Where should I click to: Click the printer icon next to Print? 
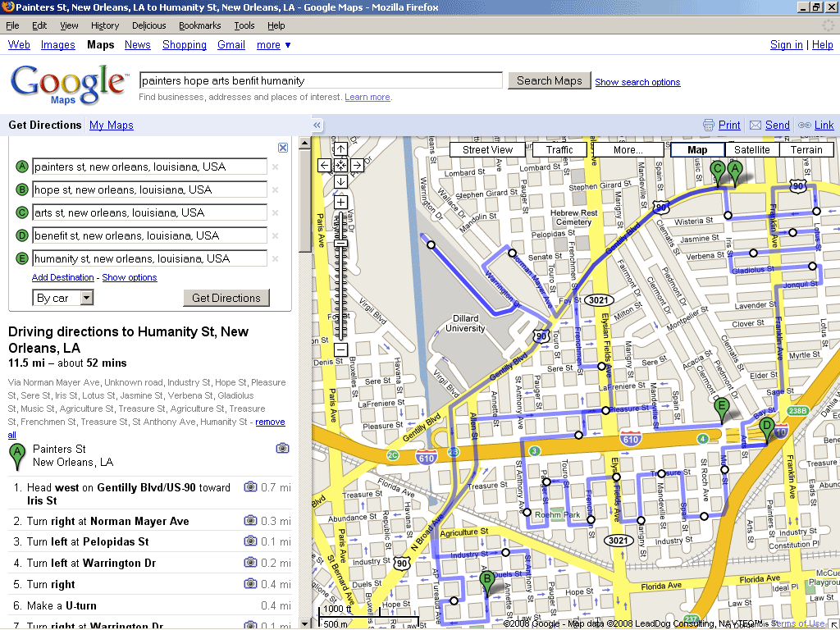pos(708,126)
